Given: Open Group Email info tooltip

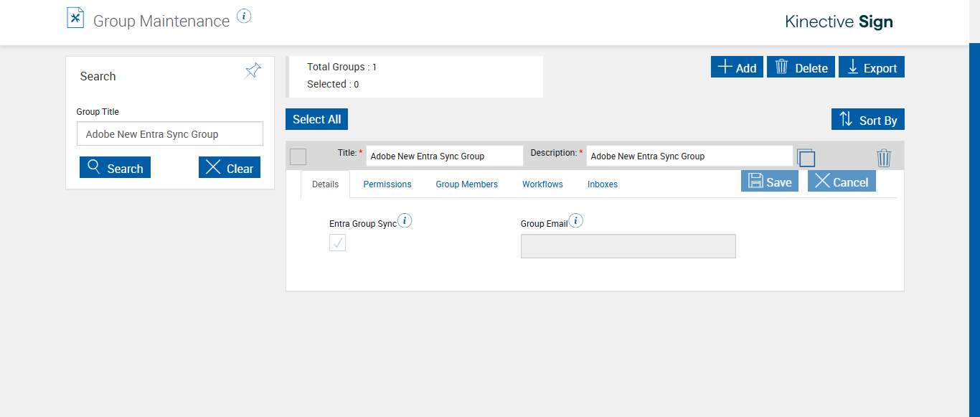Looking at the screenshot, I should (x=575, y=221).
